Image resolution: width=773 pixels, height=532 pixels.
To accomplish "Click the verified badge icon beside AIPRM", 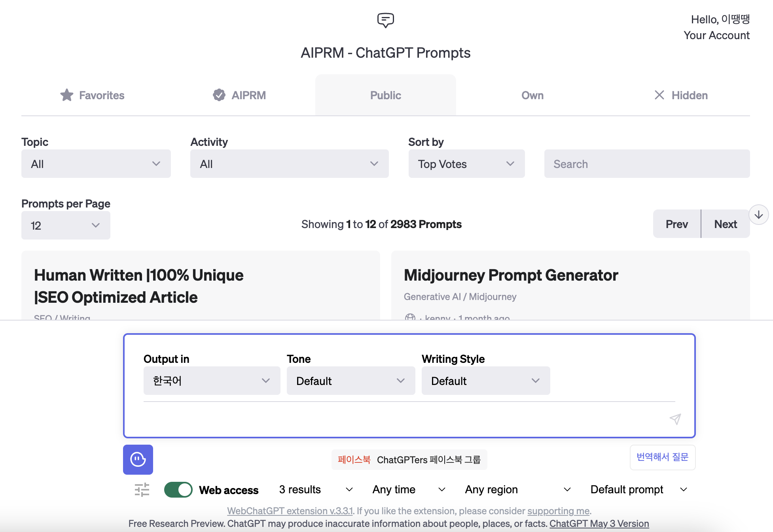I will pos(219,95).
